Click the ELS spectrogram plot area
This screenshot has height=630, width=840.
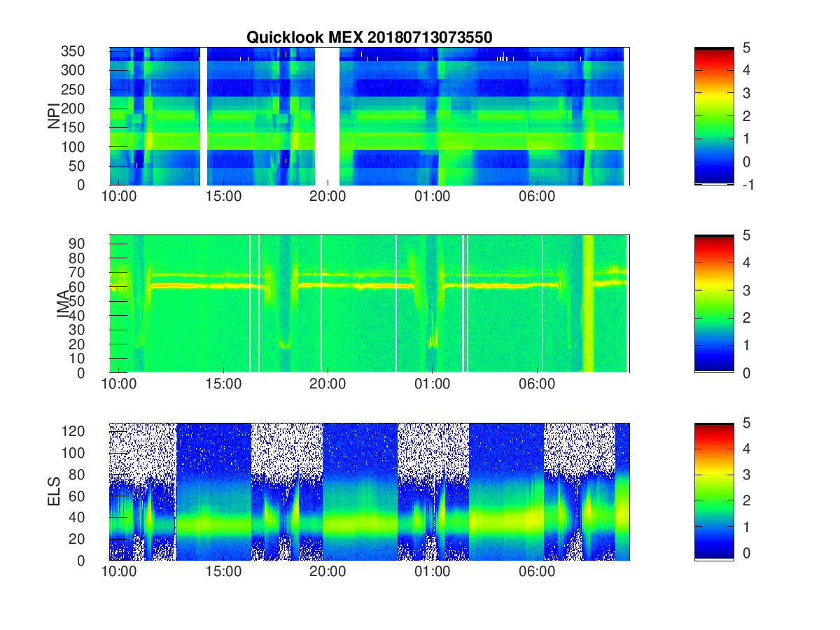tap(370, 491)
